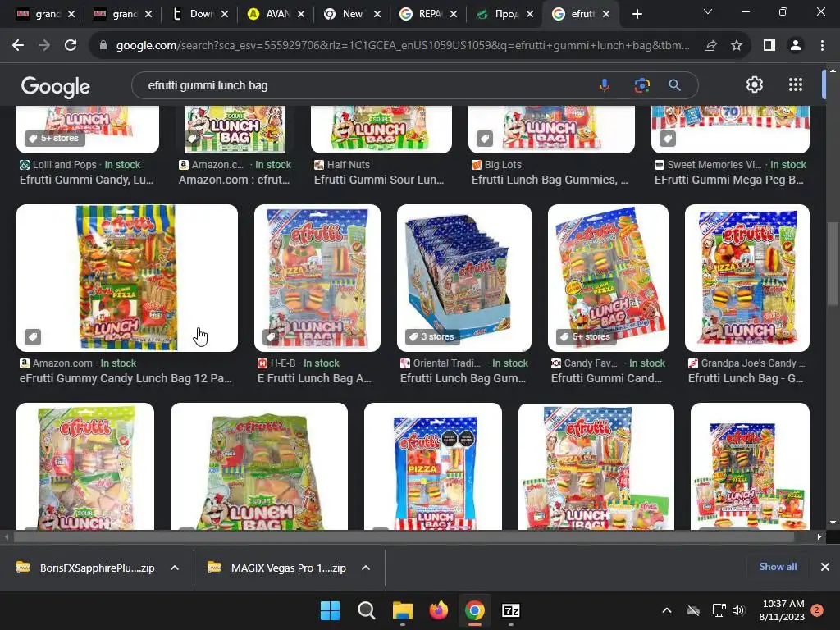The height and width of the screenshot is (630, 840).
Task: Click product tag on Amazon lunch bag image
Action: [x=33, y=337]
